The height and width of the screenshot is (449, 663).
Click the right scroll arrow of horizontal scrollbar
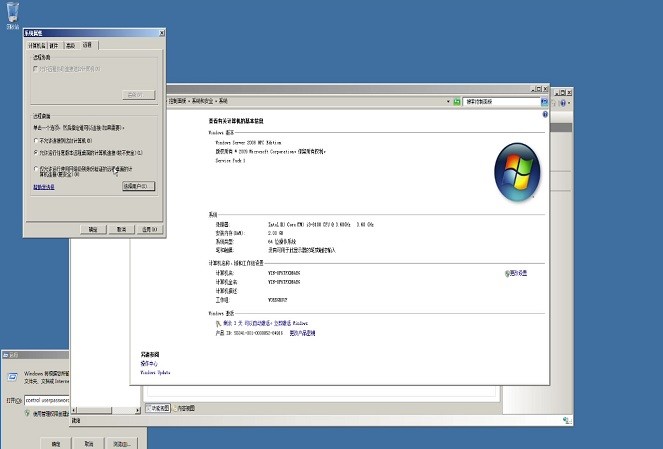click(137, 410)
